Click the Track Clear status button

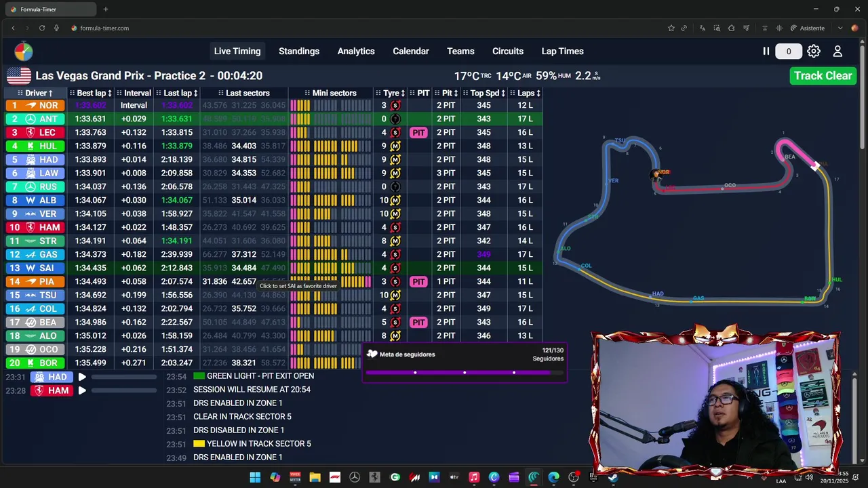(823, 76)
